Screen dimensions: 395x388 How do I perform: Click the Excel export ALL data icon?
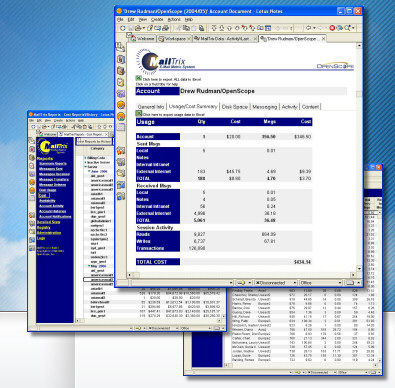click(x=139, y=78)
